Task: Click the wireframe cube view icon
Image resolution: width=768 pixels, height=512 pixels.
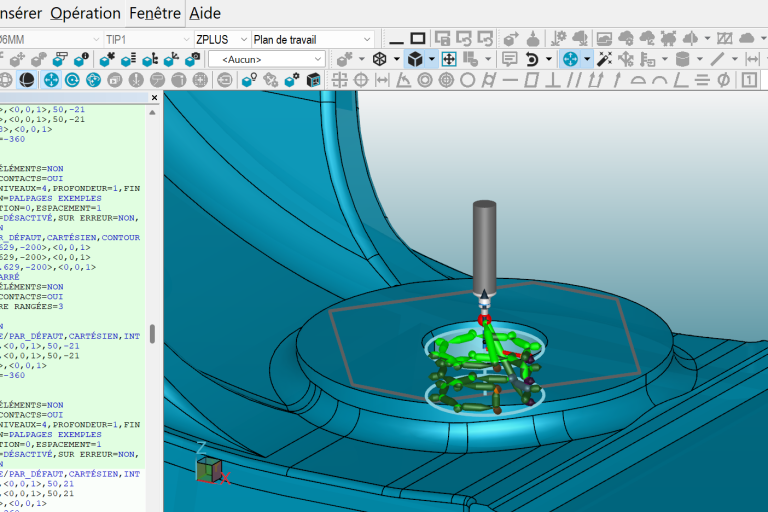Action: (x=380, y=59)
